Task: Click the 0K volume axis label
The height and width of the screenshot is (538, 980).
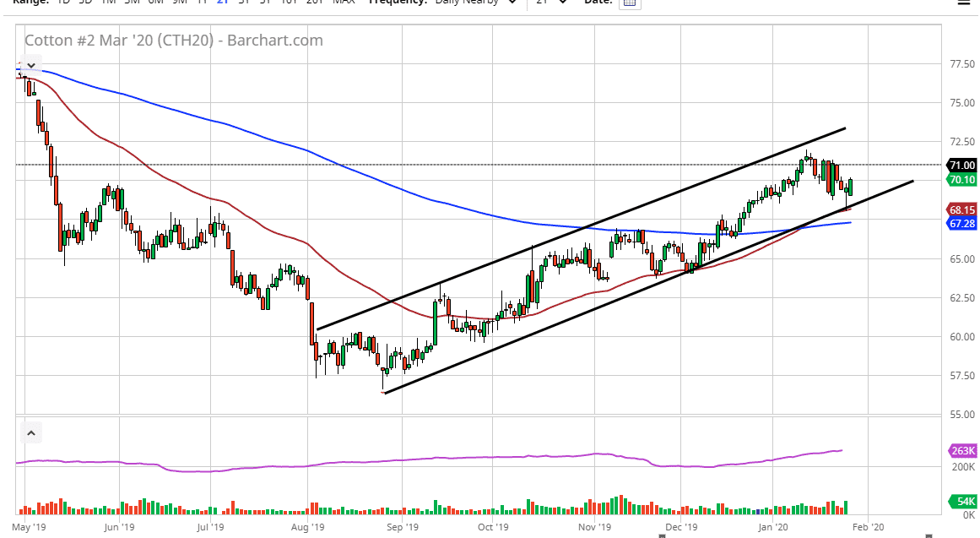Action: point(969,515)
